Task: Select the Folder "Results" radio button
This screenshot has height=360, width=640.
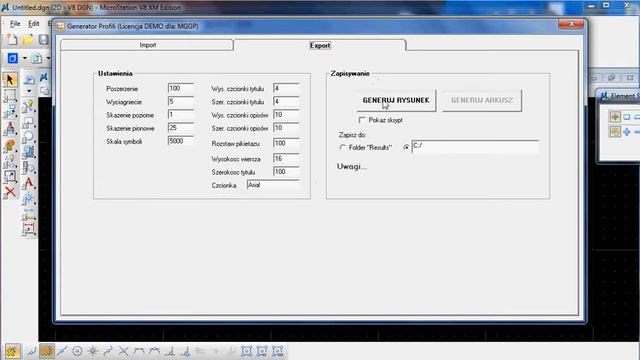Action: [342, 147]
